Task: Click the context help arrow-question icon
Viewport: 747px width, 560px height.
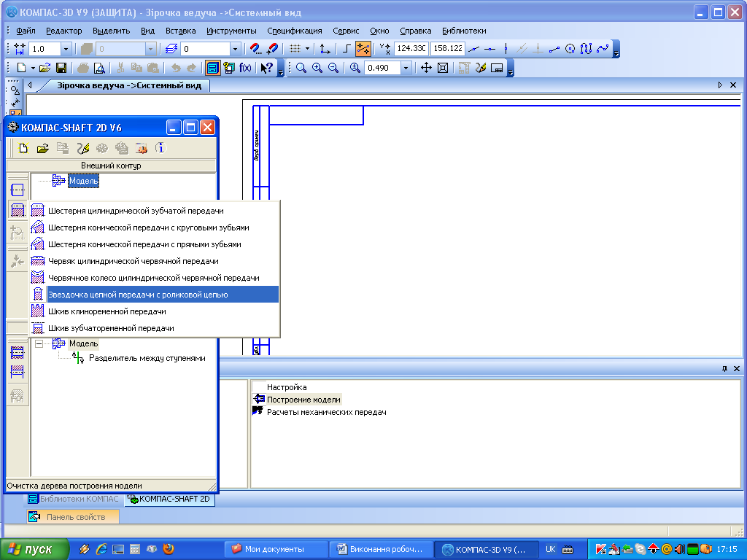Action: tap(266, 68)
